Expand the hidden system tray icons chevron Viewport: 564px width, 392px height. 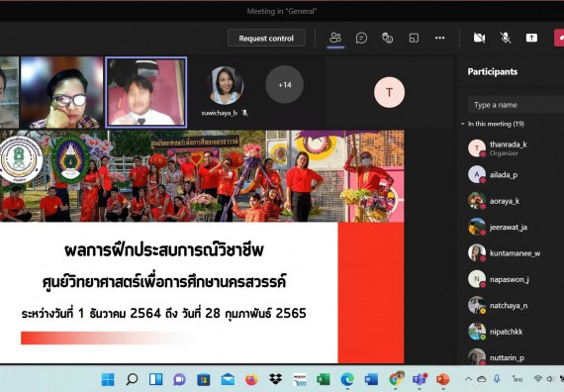(x=468, y=379)
